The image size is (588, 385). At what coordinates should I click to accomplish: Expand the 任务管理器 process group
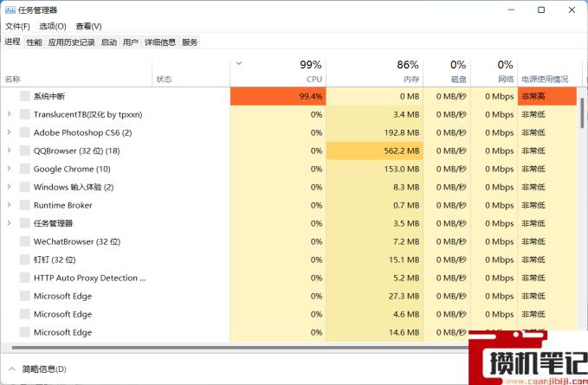9,223
